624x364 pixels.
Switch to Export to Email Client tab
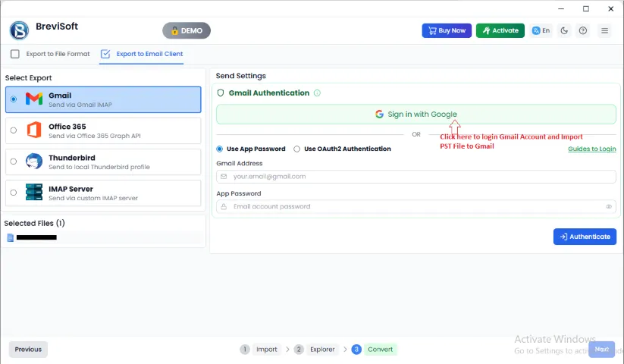click(x=142, y=54)
